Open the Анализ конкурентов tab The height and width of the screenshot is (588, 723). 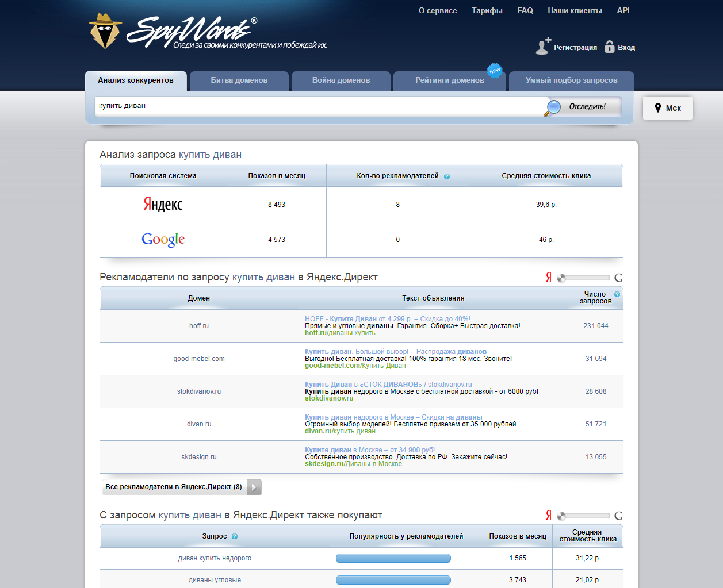pyautogui.click(x=136, y=80)
